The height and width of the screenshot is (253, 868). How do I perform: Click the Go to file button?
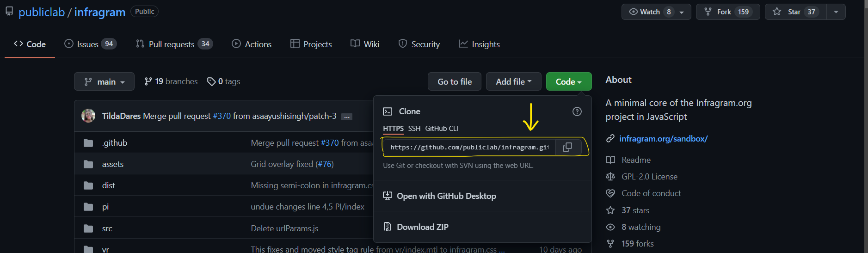point(455,81)
